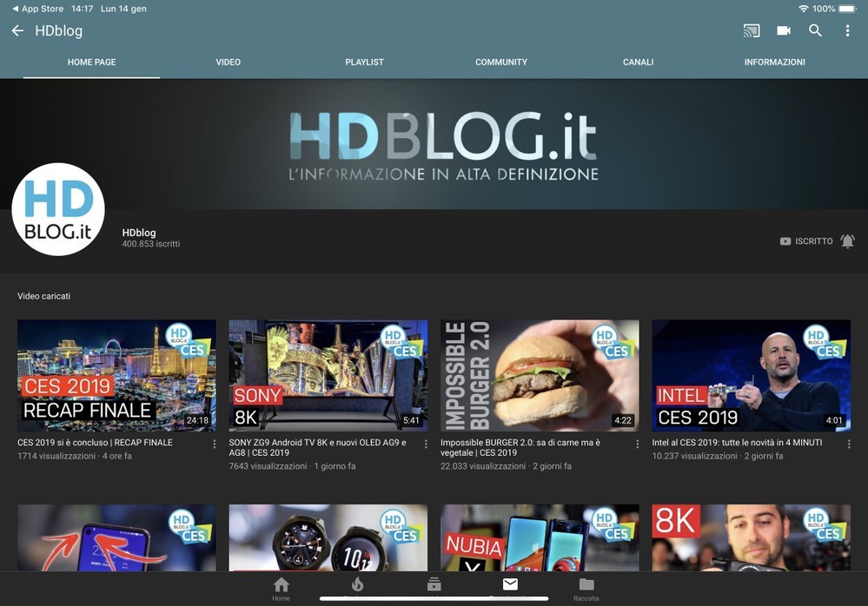868x606 pixels.
Task: Tap the 'HDblog' title in the top bar
Action: click(59, 31)
